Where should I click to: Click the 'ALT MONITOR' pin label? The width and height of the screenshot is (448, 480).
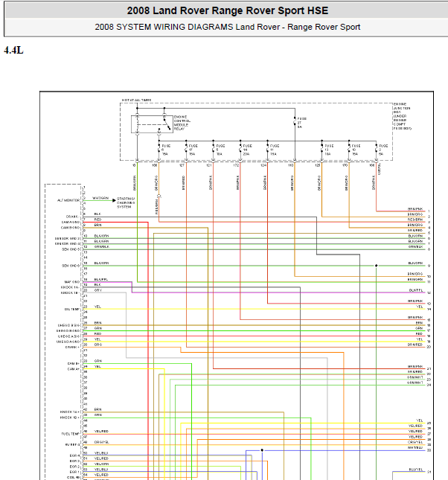[68, 200]
